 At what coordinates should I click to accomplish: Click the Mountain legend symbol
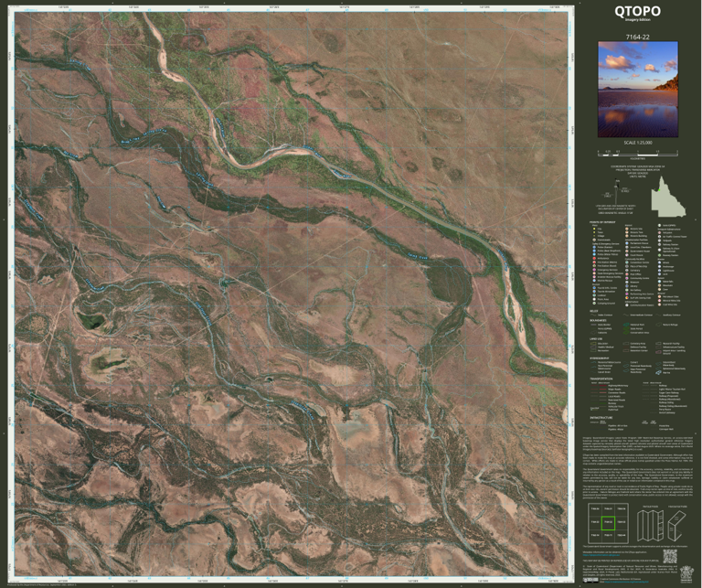coord(659,285)
